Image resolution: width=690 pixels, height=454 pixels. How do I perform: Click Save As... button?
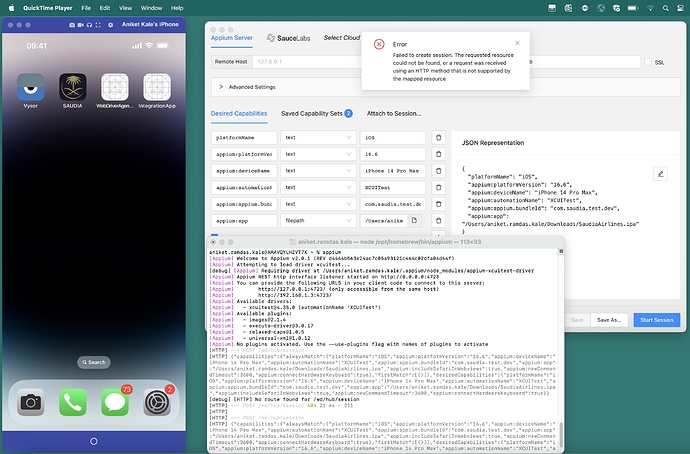[609, 320]
